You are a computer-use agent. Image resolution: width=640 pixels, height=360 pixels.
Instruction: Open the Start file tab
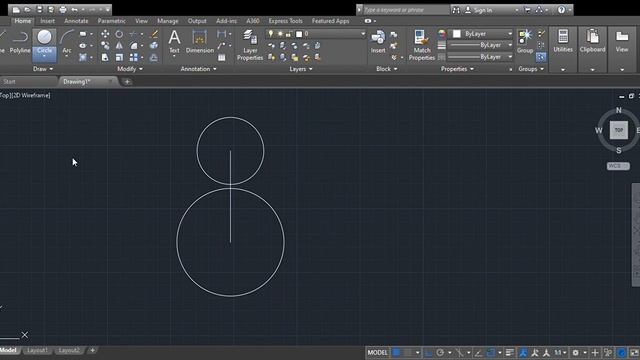pyautogui.click(x=9, y=82)
